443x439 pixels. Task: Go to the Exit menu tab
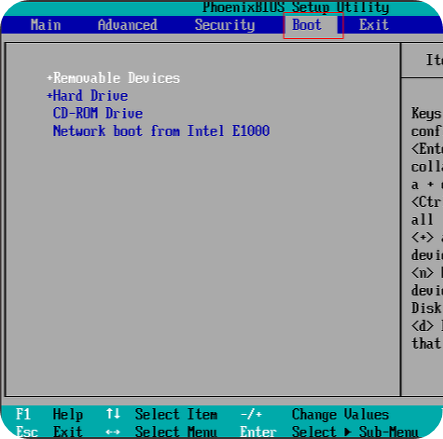tap(374, 25)
